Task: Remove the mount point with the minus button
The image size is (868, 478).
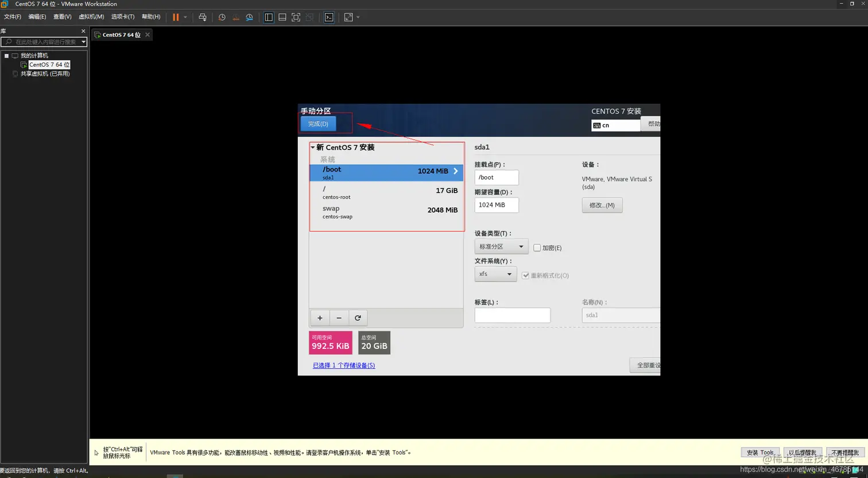Action: pos(339,318)
